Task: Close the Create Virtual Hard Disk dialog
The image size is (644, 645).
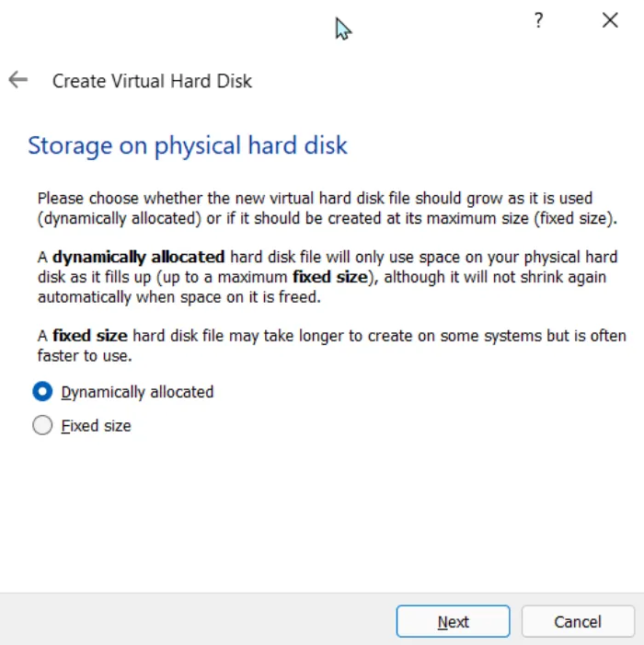Action: 610,21
